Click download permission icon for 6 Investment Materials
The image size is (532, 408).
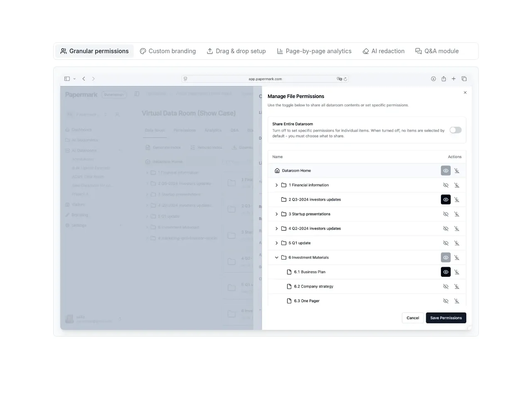point(457,258)
